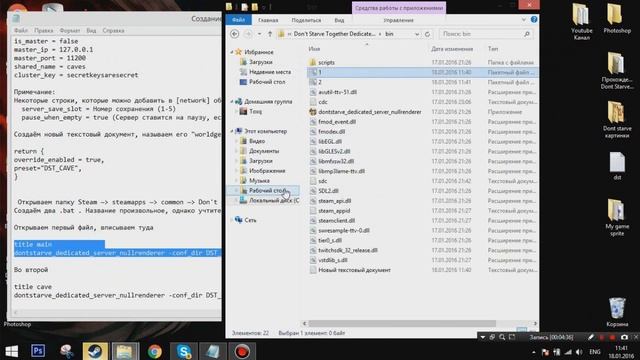Switch to the Вид ribbon tab in Explorer
Image resolution: width=640 pixels, height=360 pixels.
(339, 20)
